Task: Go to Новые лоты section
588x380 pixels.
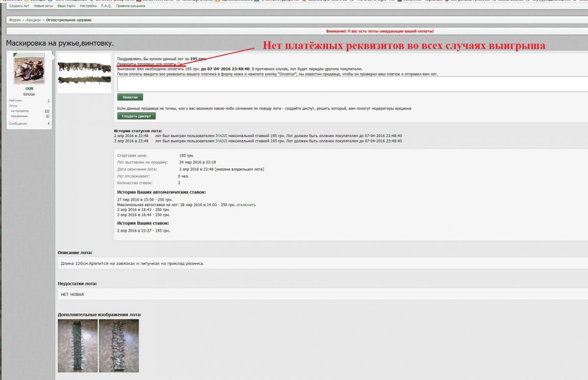Action: (x=44, y=6)
